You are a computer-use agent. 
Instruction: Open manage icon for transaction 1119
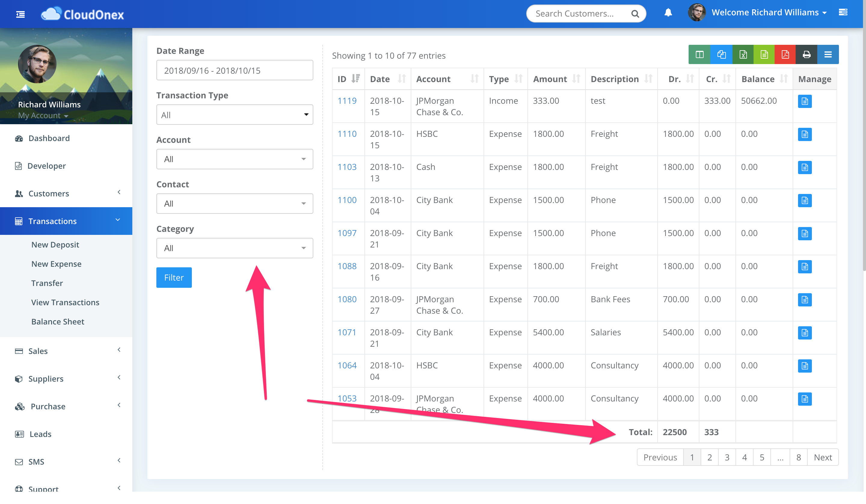pyautogui.click(x=804, y=101)
